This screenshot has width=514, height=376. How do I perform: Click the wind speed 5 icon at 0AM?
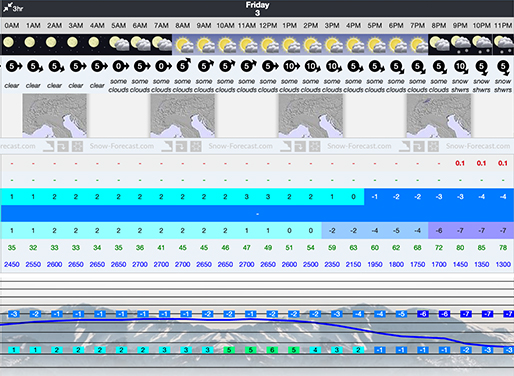[x=14, y=66]
